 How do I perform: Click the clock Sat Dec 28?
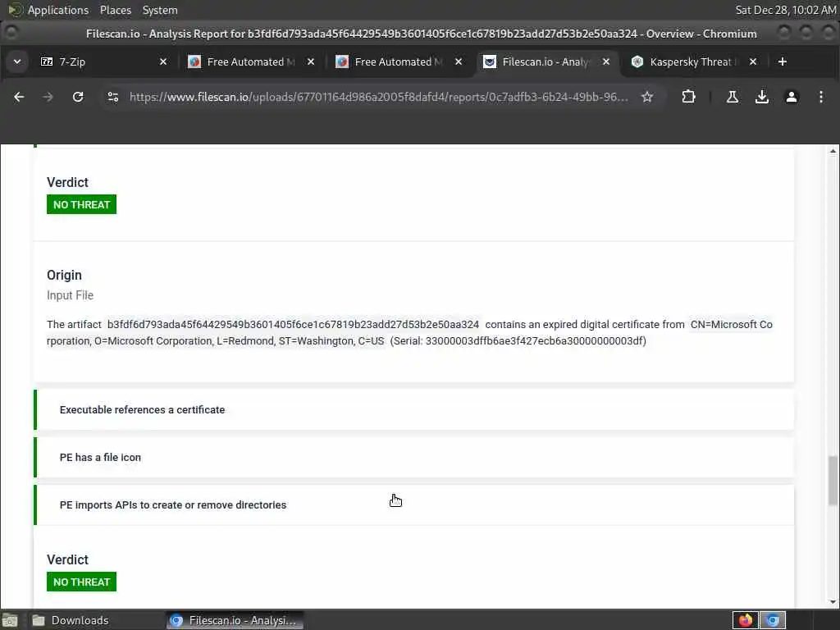coord(785,10)
